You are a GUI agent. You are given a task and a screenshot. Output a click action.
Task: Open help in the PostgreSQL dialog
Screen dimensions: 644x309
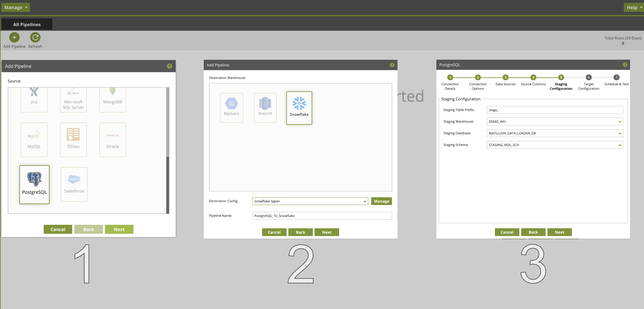tap(625, 65)
